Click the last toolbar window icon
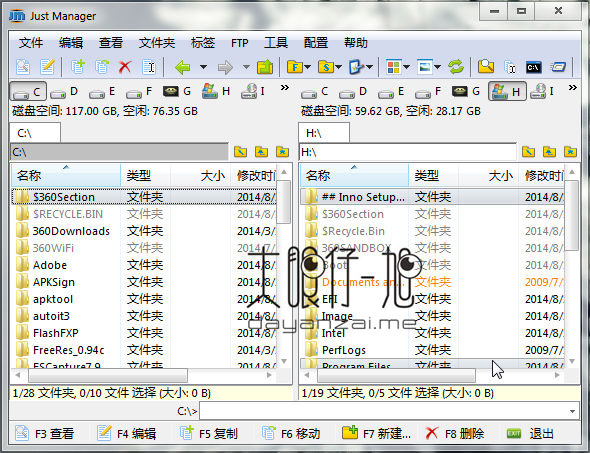This screenshot has width=590, height=453. click(558, 67)
